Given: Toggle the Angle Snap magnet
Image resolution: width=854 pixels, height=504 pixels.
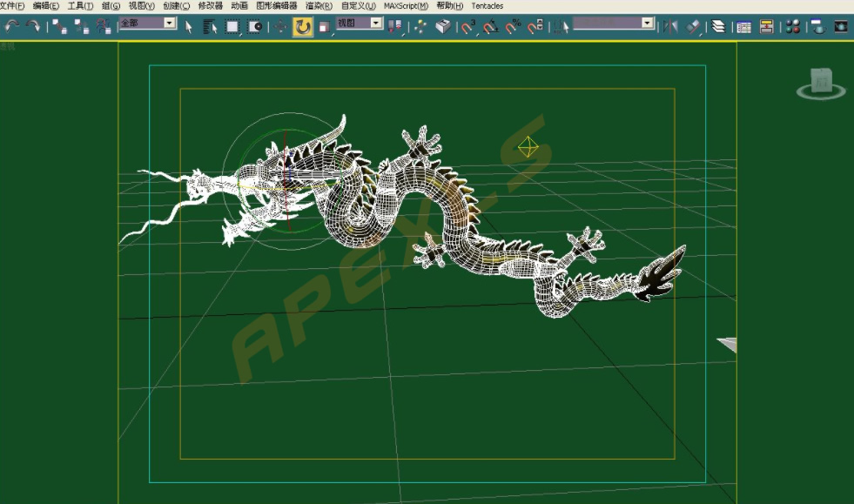Looking at the screenshot, I should point(490,26).
